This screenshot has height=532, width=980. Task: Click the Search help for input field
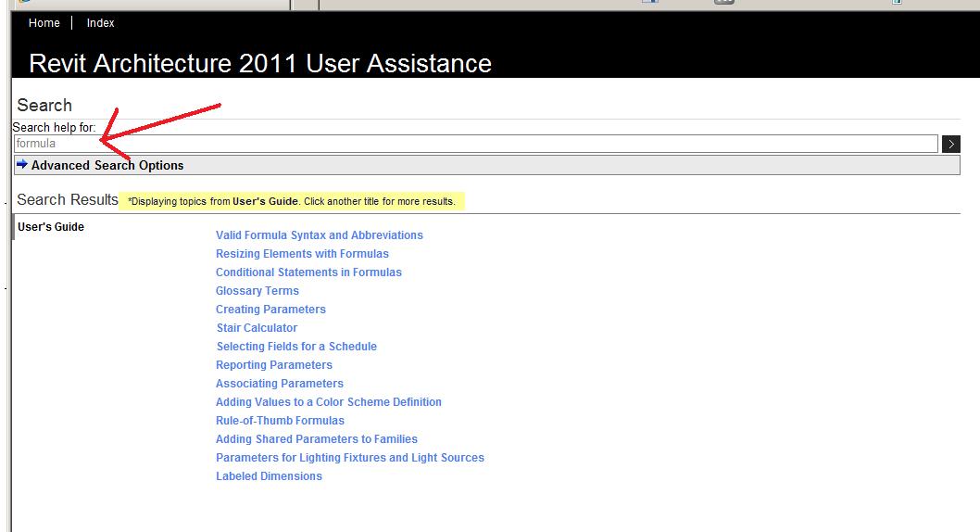(475, 144)
